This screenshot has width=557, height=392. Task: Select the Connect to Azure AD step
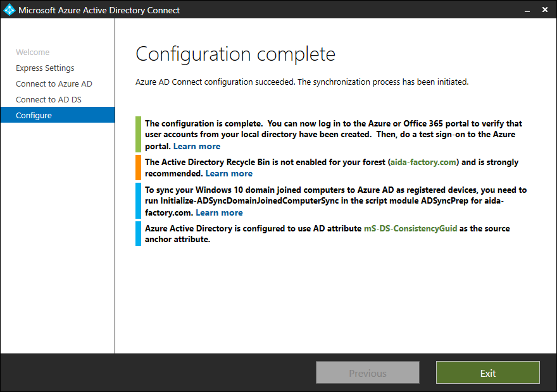[x=54, y=83]
